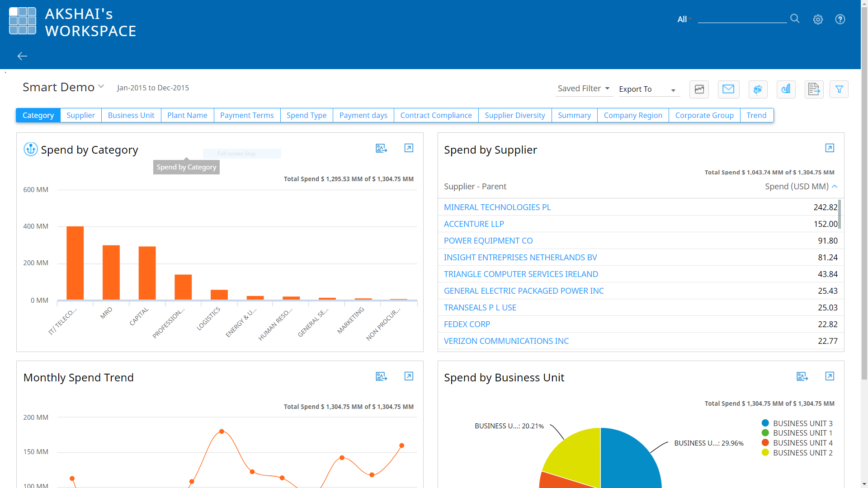868x488 pixels.
Task: Export Spend by Category chart as image
Action: pyautogui.click(x=381, y=148)
